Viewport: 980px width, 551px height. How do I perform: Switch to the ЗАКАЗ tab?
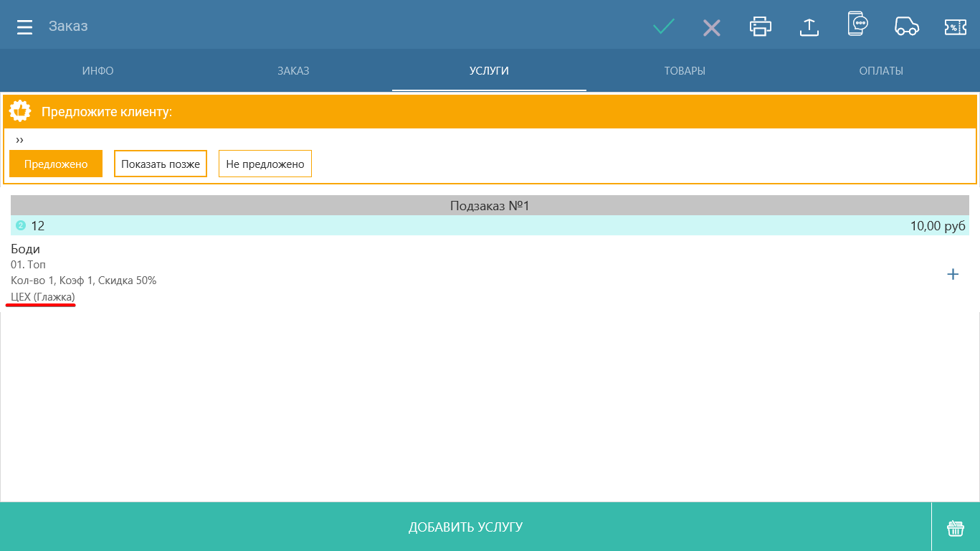[x=293, y=70]
